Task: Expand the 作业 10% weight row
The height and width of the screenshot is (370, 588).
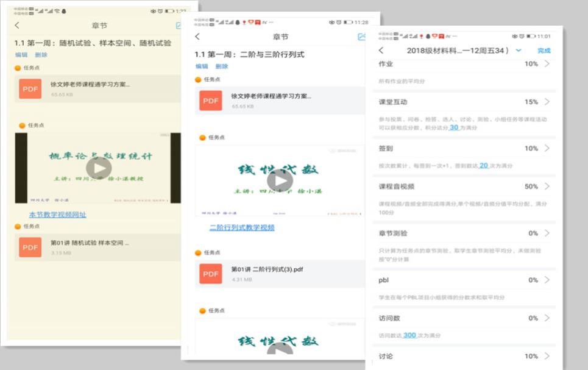Action: [547, 64]
